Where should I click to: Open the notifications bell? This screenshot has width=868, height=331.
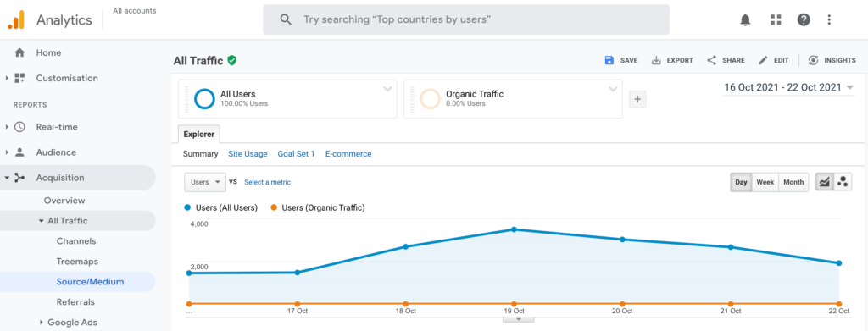click(746, 19)
